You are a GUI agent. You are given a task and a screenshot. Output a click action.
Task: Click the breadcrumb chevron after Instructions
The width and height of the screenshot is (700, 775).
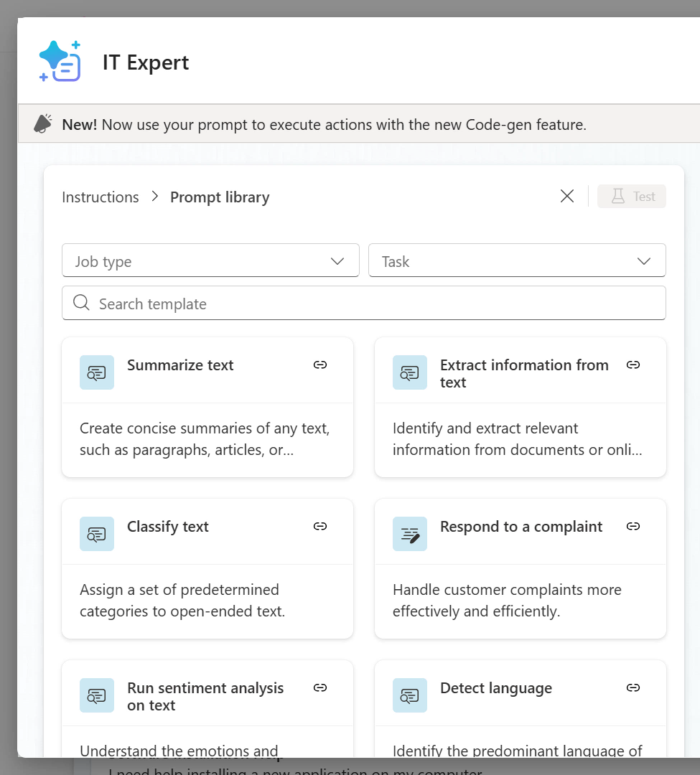[x=155, y=197]
